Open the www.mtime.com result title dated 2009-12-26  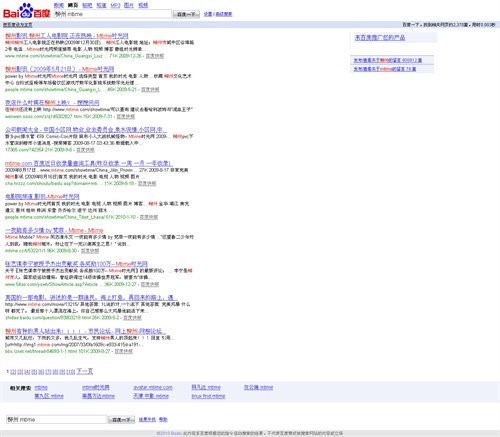(x=67, y=36)
